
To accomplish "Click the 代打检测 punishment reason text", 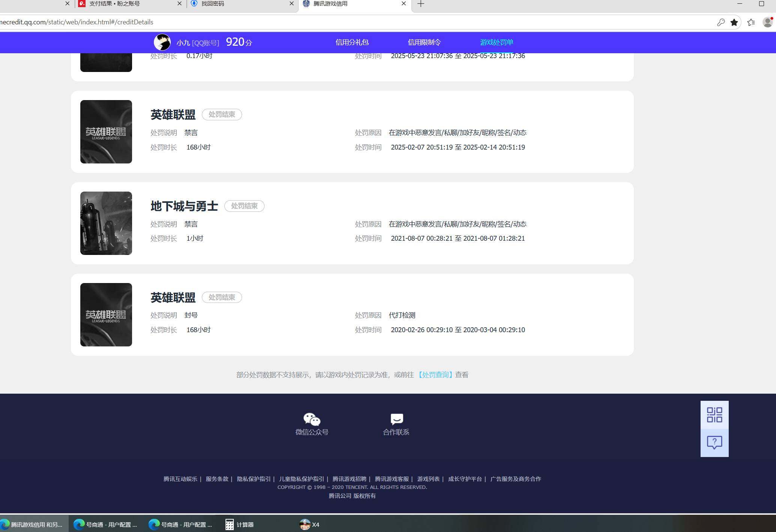I will (402, 315).
